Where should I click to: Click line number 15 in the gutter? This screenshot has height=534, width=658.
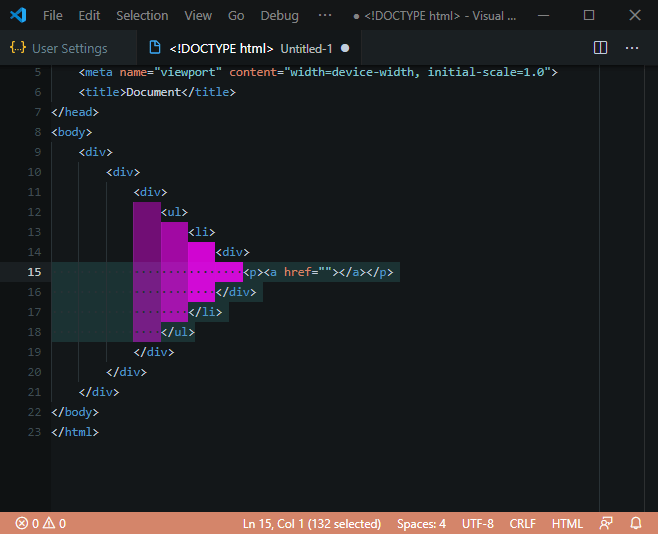pyautogui.click(x=34, y=272)
